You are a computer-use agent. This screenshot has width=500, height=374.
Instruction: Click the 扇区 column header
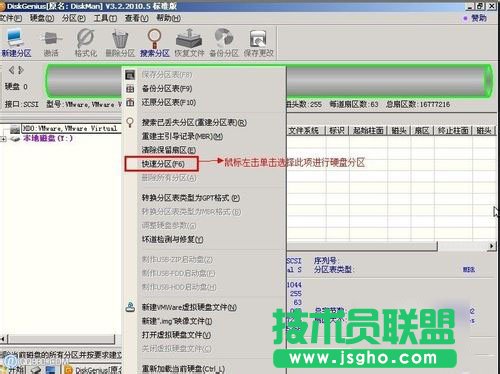point(422,131)
